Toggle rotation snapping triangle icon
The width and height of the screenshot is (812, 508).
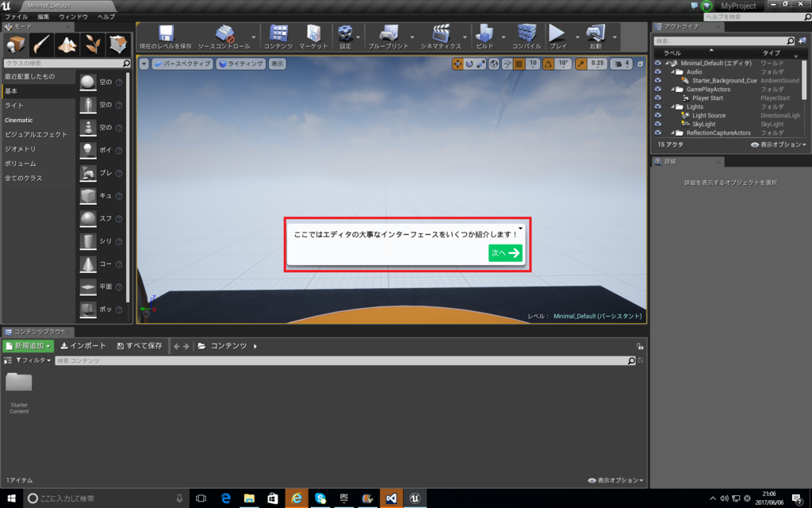click(549, 63)
